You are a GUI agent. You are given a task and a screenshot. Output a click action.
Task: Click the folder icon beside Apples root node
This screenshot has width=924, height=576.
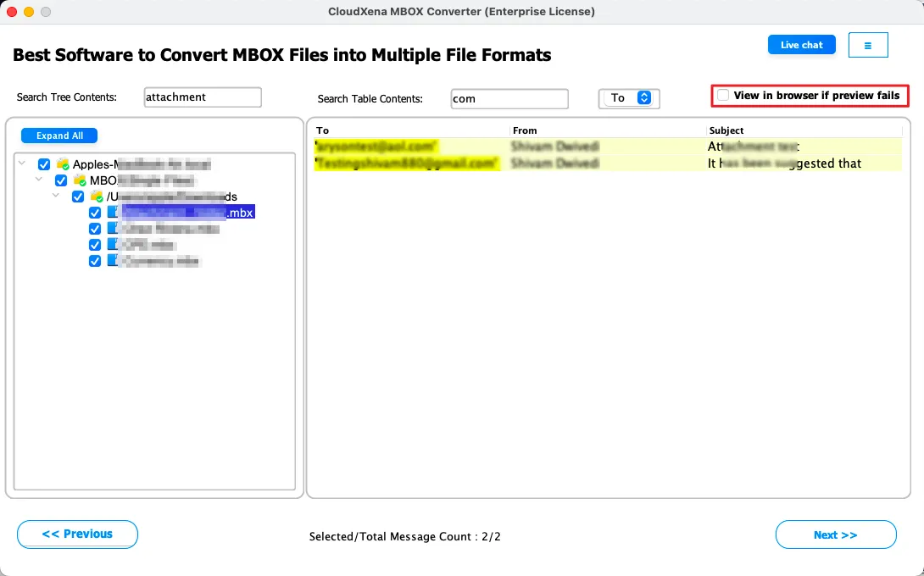pos(63,164)
